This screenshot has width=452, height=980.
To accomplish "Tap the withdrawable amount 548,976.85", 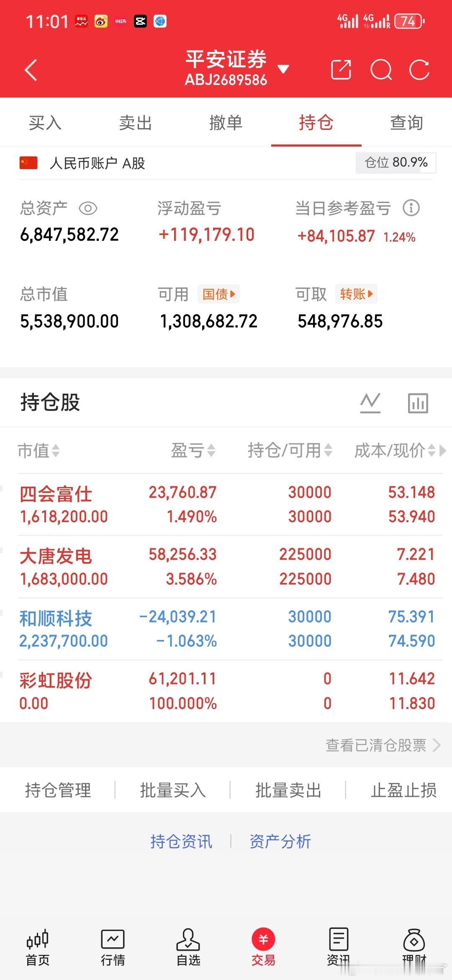I will click(340, 321).
